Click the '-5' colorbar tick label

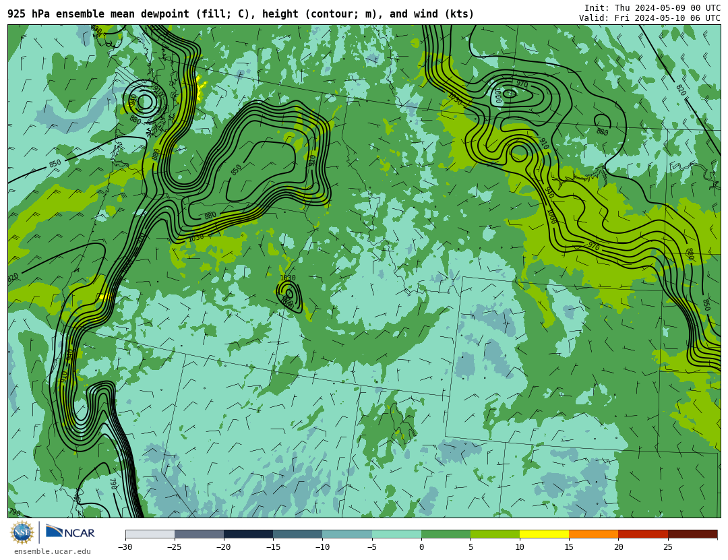pyautogui.click(x=372, y=547)
